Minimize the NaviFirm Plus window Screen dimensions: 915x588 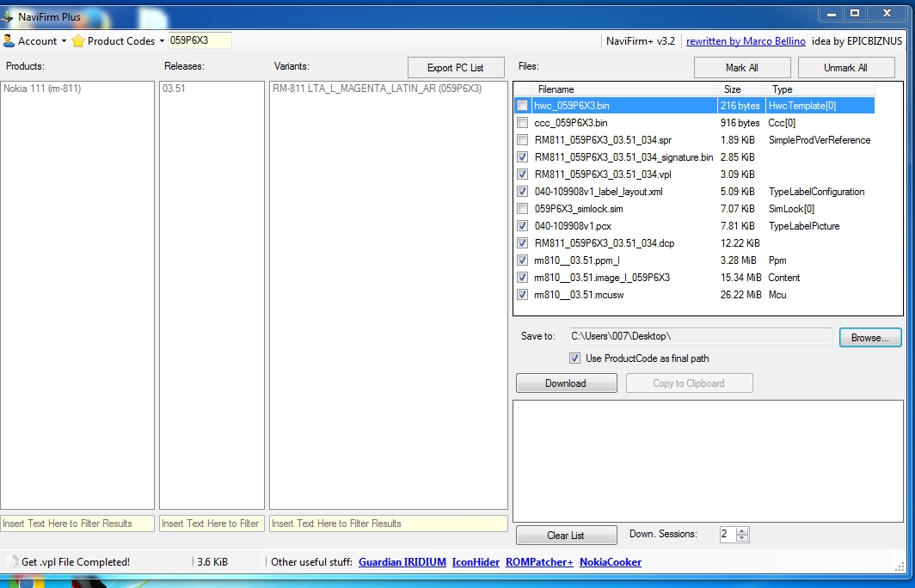pyautogui.click(x=832, y=13)
